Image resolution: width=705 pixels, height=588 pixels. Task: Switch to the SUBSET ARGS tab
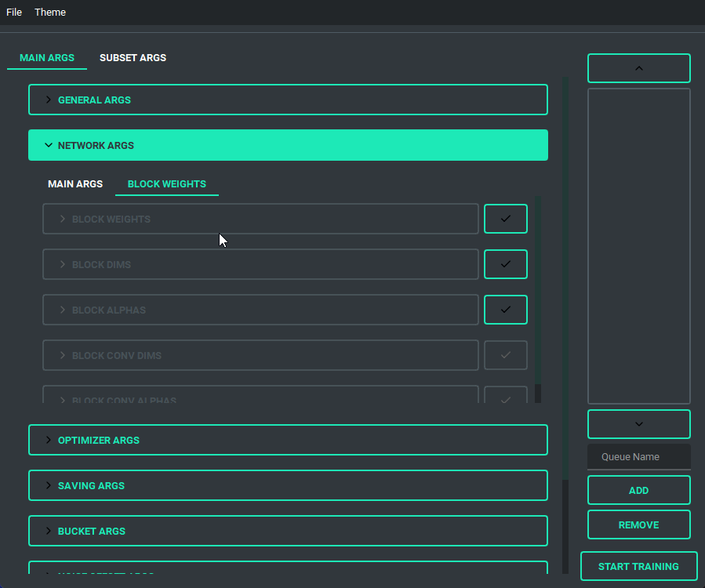pos(133,58)
